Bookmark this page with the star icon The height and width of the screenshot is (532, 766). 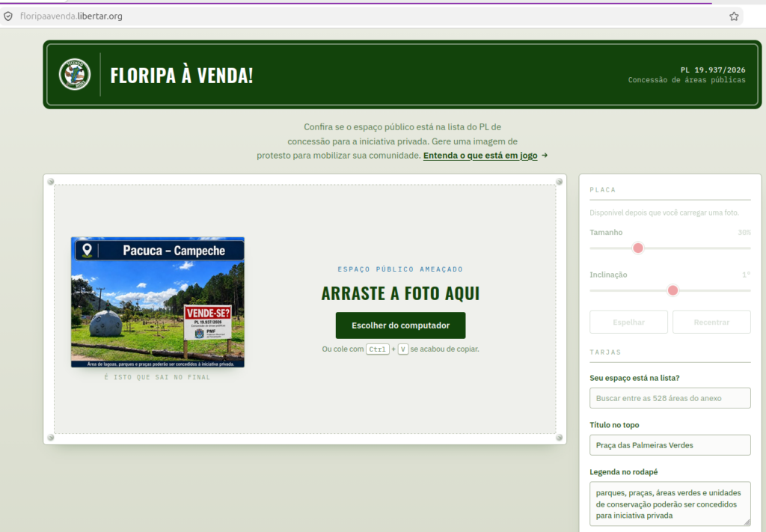pyautogui.click(x=734, y=16)
